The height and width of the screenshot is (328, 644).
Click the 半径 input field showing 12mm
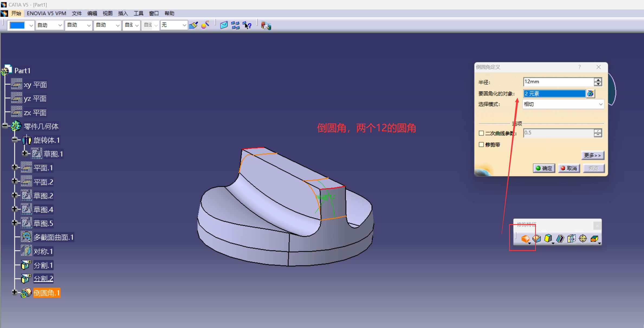558,82
